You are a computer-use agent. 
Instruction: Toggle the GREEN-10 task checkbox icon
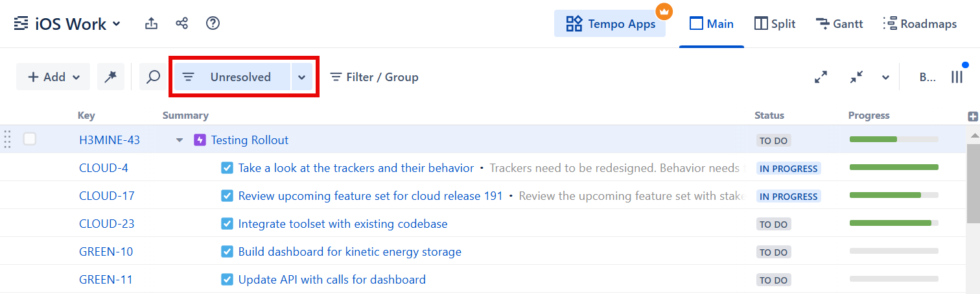point(227,252)
